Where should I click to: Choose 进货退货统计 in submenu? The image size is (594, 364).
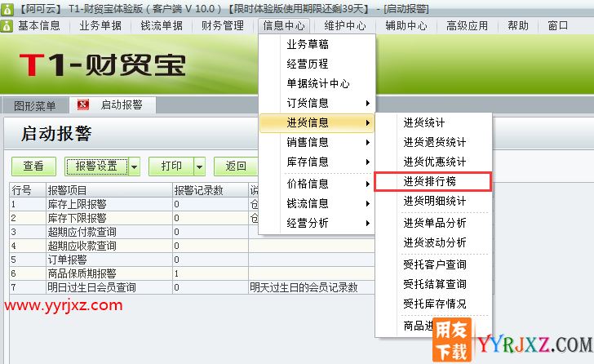pos(433,142)
